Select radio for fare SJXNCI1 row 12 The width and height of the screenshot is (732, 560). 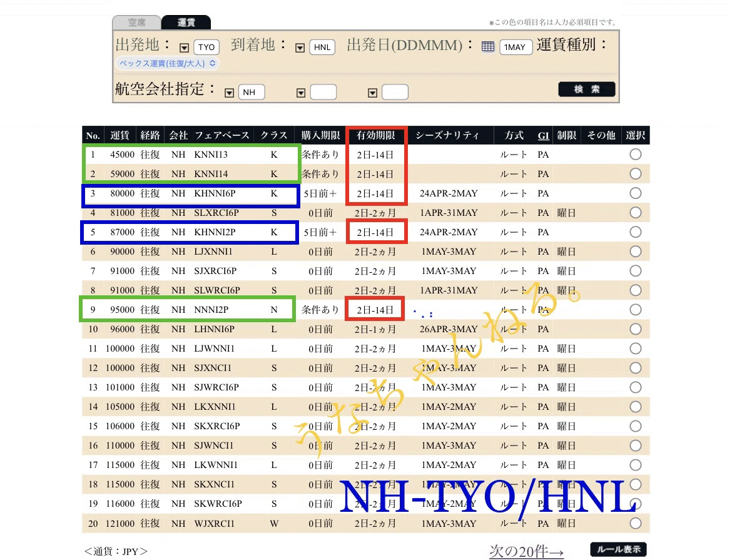click(636, 368)
